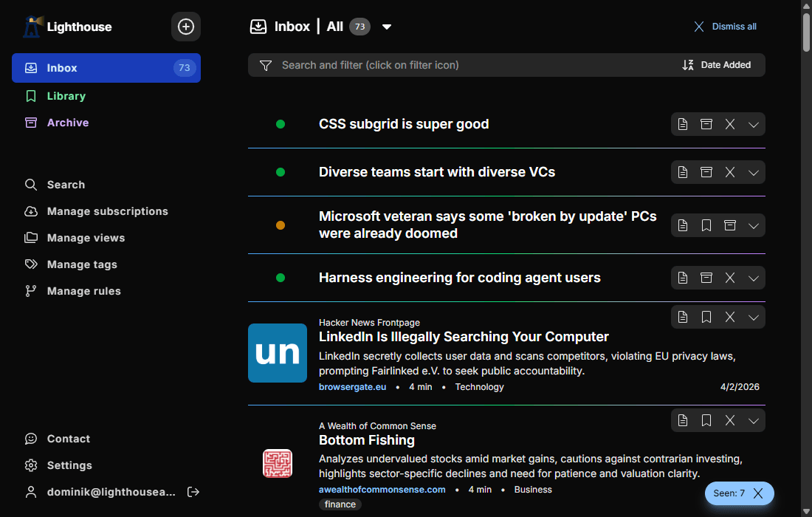The image size is (812, 517).
Task: Expand the 'CSS subgrid is super good' entry chevron
Action: click(754, 124)
